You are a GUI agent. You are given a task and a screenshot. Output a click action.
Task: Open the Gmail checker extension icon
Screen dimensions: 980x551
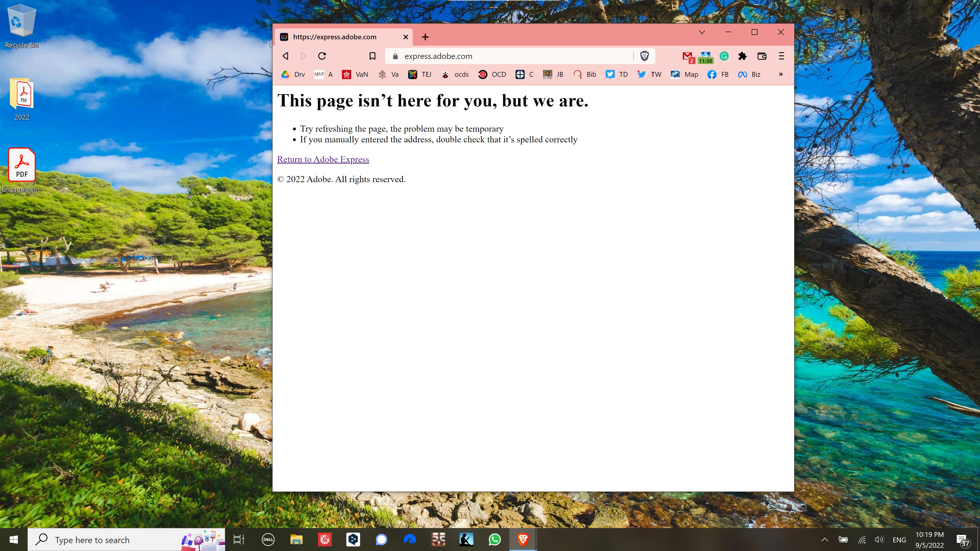click(x=688, y=56)
